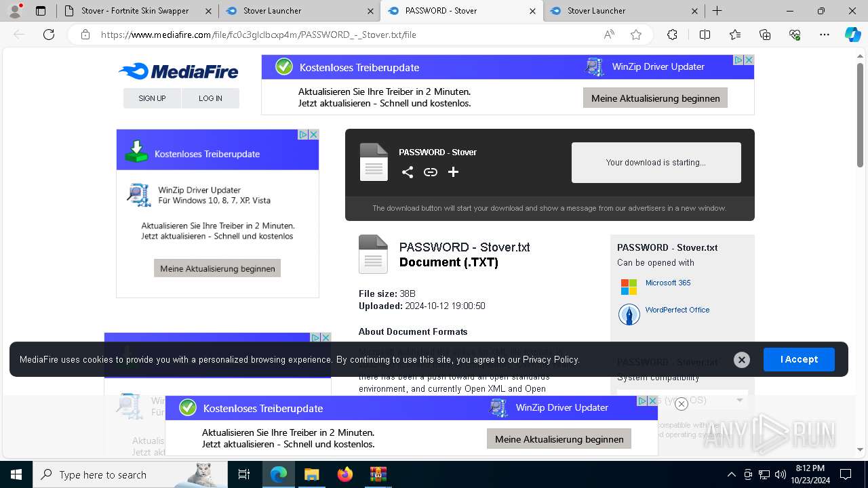Screen dimensions: 868x488
Task: Click the plus icon to add file
Action: (x=454, y=172)
